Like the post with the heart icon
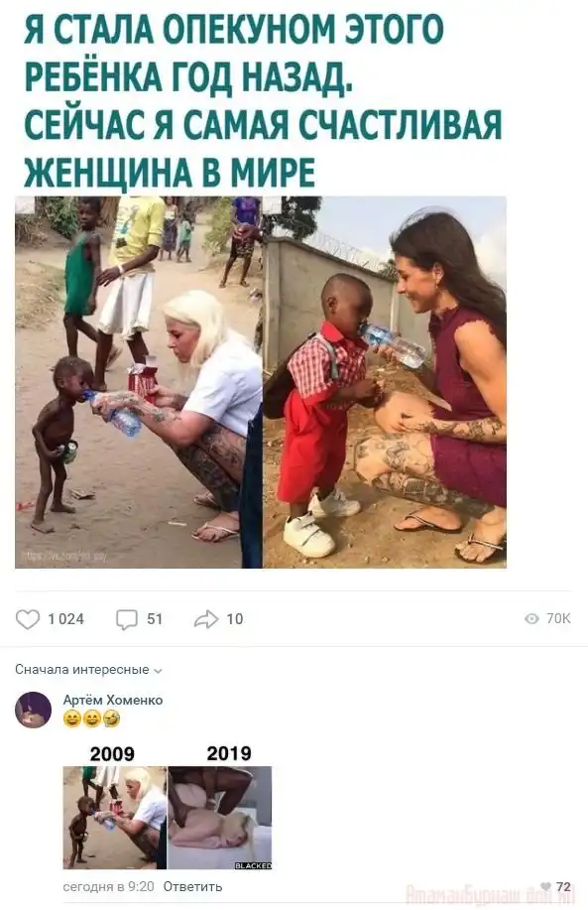Image resolution: width=588 pixels, height=910 pixels. pos(27,619)
